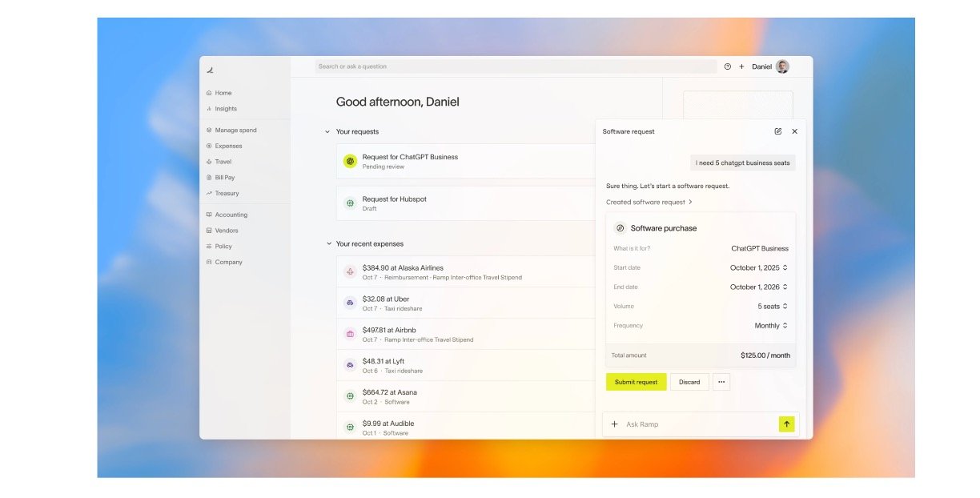
Task: Expand the Created software request link
Action: pos(649,202)
